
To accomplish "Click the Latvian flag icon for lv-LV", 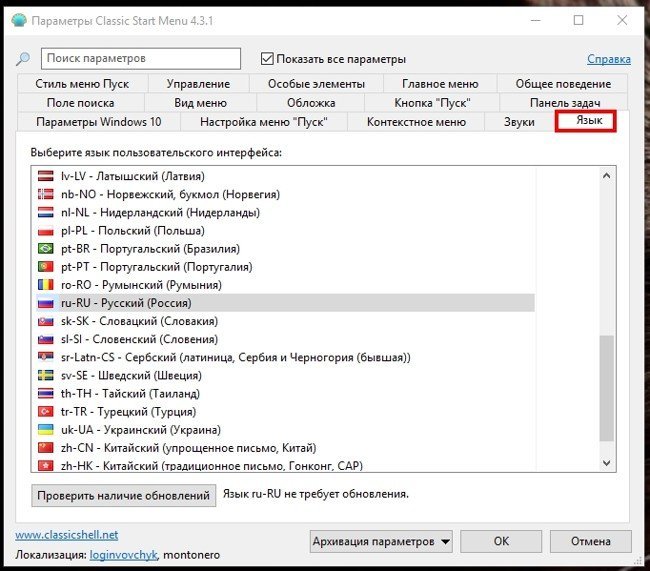I will tap(46, 176).
